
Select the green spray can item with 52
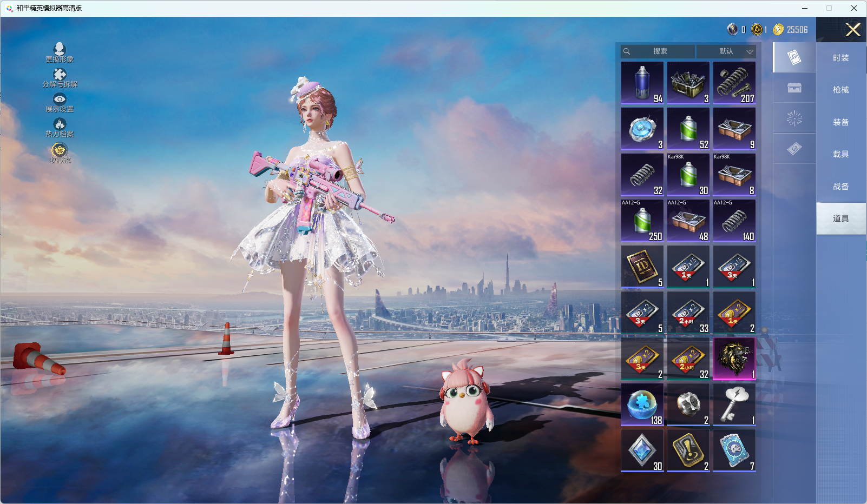point(688,129)
